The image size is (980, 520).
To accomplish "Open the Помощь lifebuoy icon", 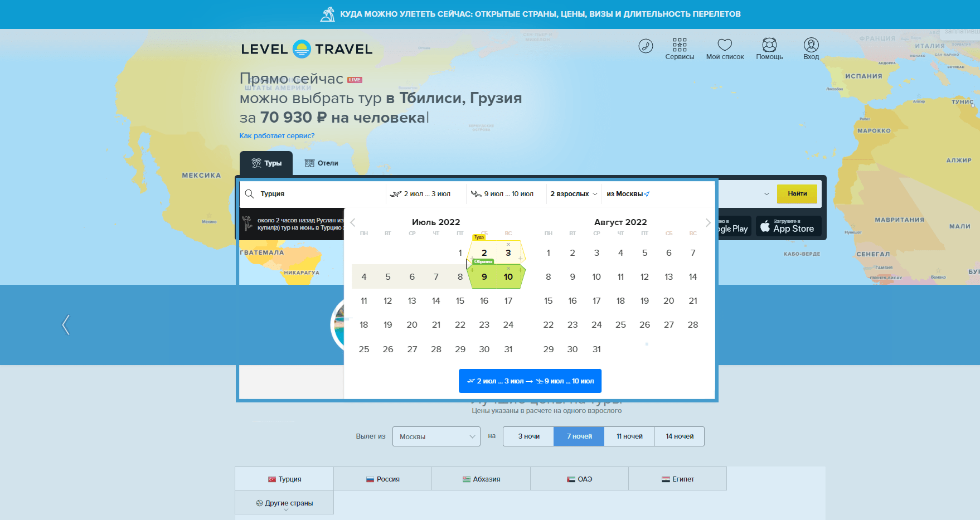I will [769, 49].
